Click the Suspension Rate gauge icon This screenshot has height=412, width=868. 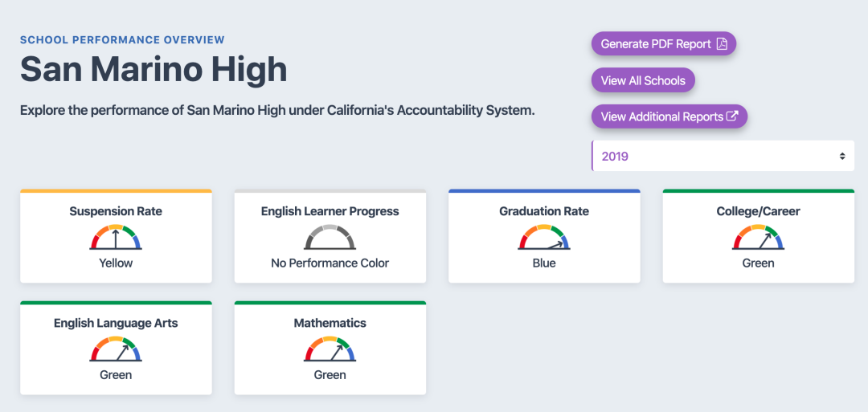(116, 237)
